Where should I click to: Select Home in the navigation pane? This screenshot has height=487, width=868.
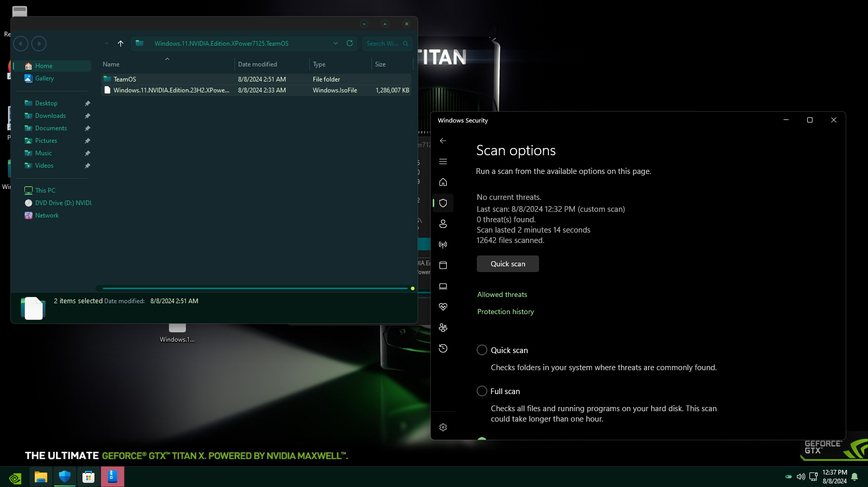[x=52, y=66]
